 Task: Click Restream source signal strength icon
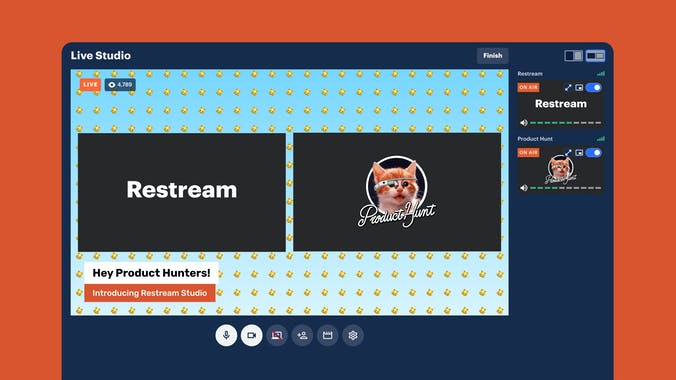601,74
